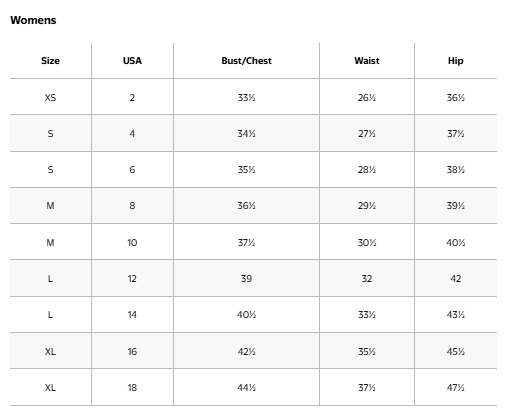Click the Womens heading
The height and width of the screenshot is (412, 510).
pyautogui.click(x=33, y=20)
